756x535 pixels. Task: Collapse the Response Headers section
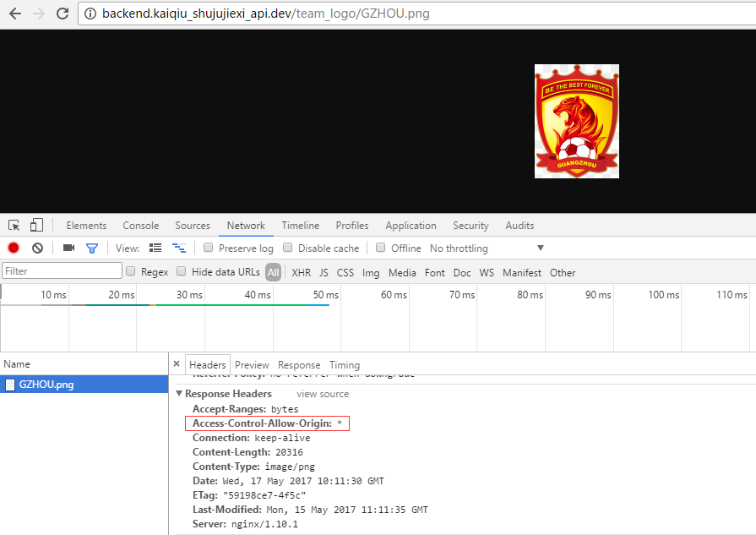click(179, 393)
